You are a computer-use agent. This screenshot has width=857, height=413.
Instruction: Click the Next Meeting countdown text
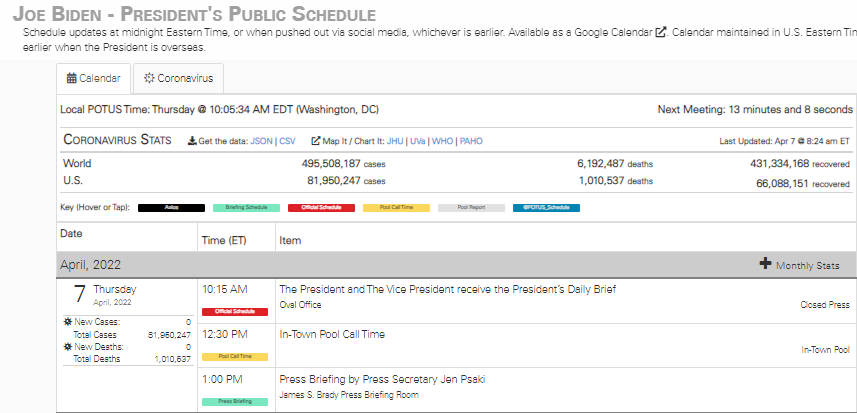coord(755,109)
